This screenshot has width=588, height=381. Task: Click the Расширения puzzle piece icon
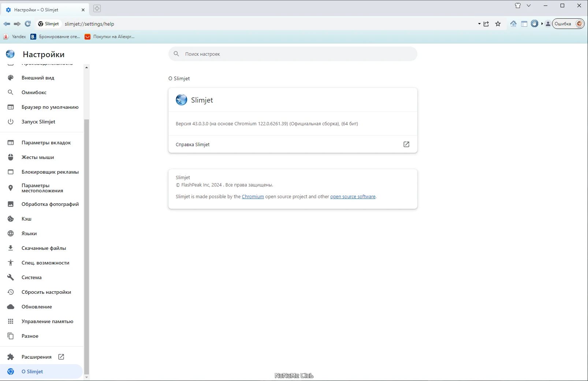pos(11,357)
